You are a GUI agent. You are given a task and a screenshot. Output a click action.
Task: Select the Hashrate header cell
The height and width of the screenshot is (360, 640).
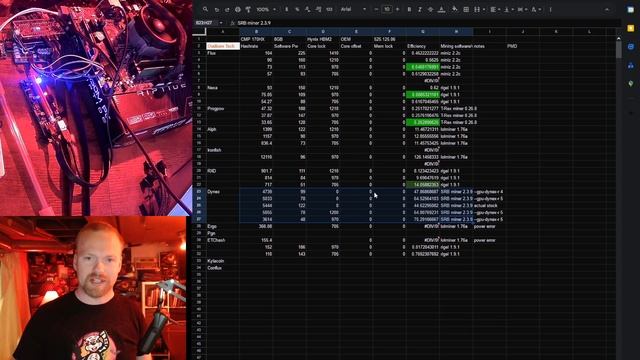pyautogui.click(x=256, y=46)
